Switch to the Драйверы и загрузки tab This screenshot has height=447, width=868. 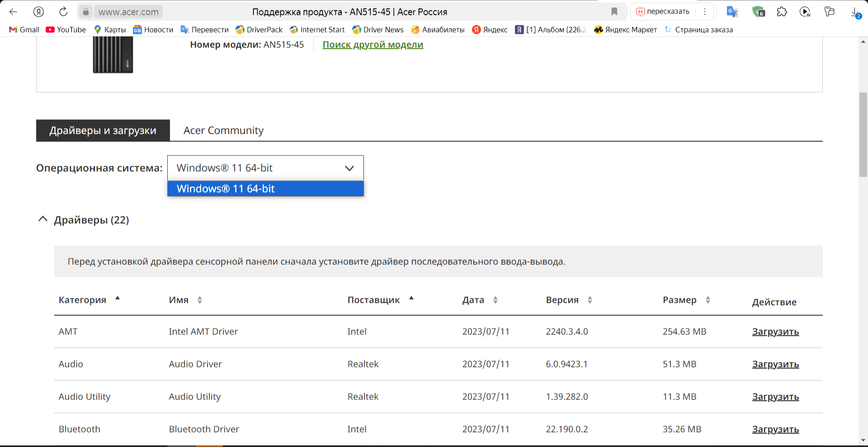point(103,130)
